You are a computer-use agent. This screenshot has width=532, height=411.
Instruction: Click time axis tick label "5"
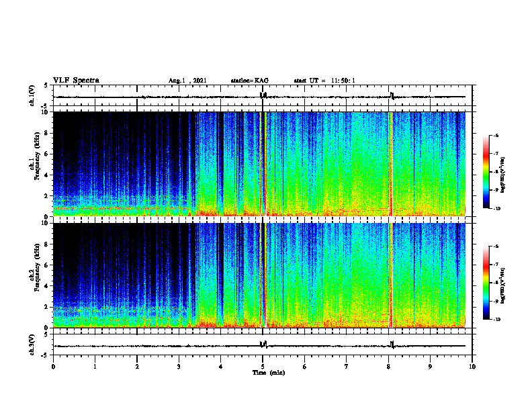tap(263, 367)
